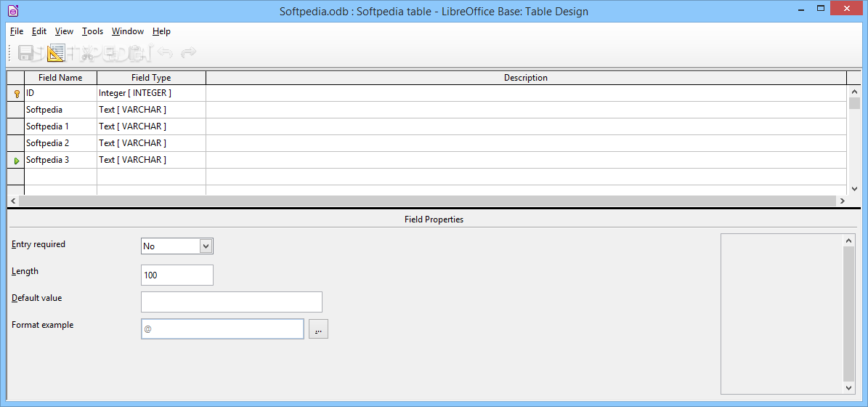
Task: Open the Tools menu
Action: (92, 31)
